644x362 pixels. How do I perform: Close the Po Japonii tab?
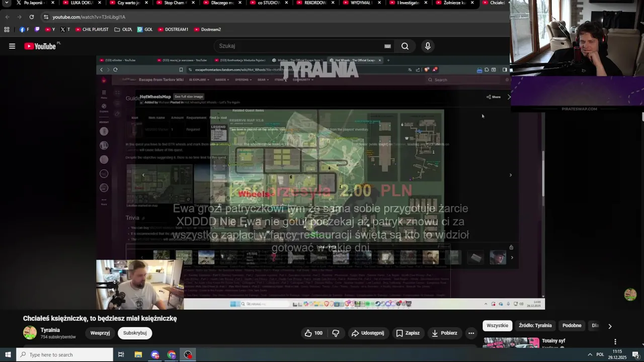(53, 3)
